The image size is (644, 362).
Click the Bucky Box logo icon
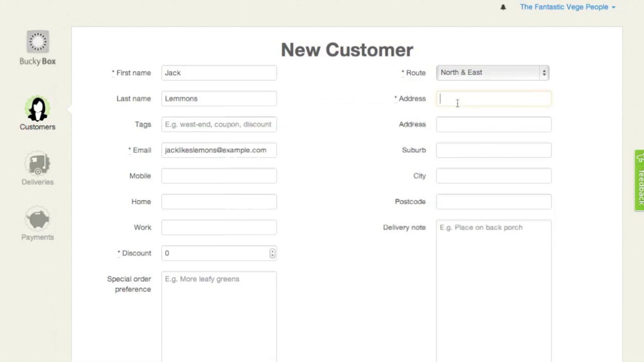[38, 42]
